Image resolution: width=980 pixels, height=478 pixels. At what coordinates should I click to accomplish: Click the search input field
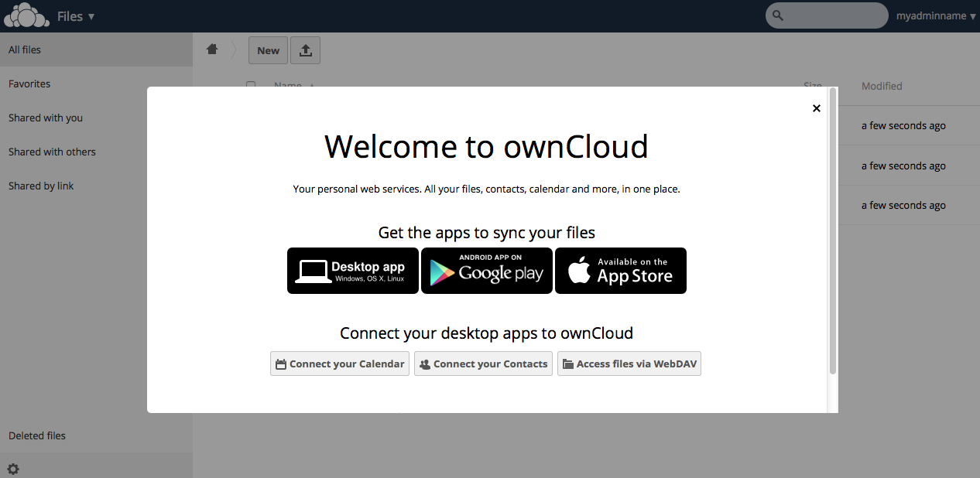827,15
